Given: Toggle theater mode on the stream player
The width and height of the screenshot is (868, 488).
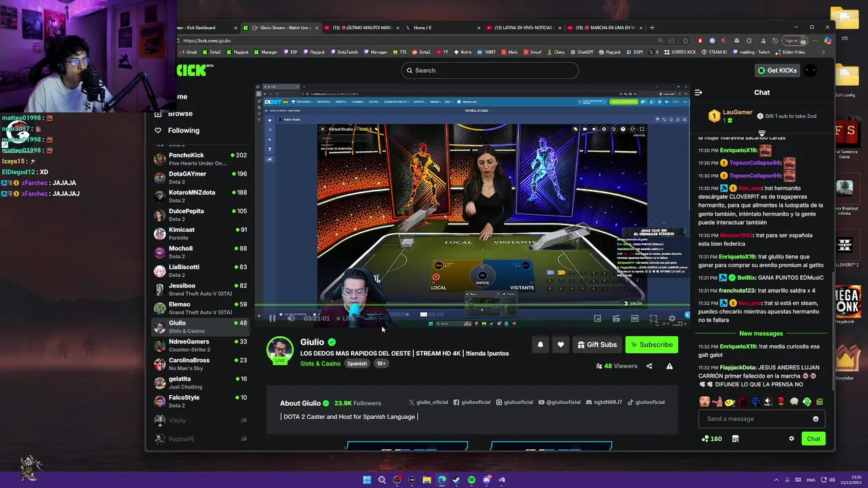Looking at the screenshot, I should [x=635, y=319].
